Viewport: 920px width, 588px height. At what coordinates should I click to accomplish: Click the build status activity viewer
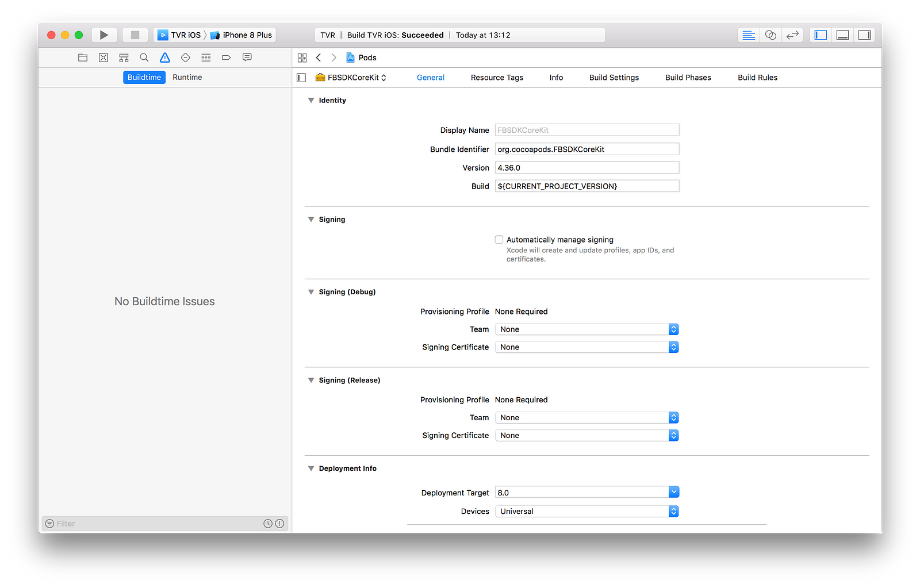tap(460, 35)
